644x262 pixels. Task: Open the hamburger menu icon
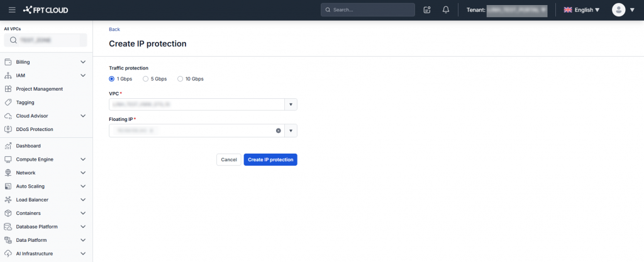(12, 10)
